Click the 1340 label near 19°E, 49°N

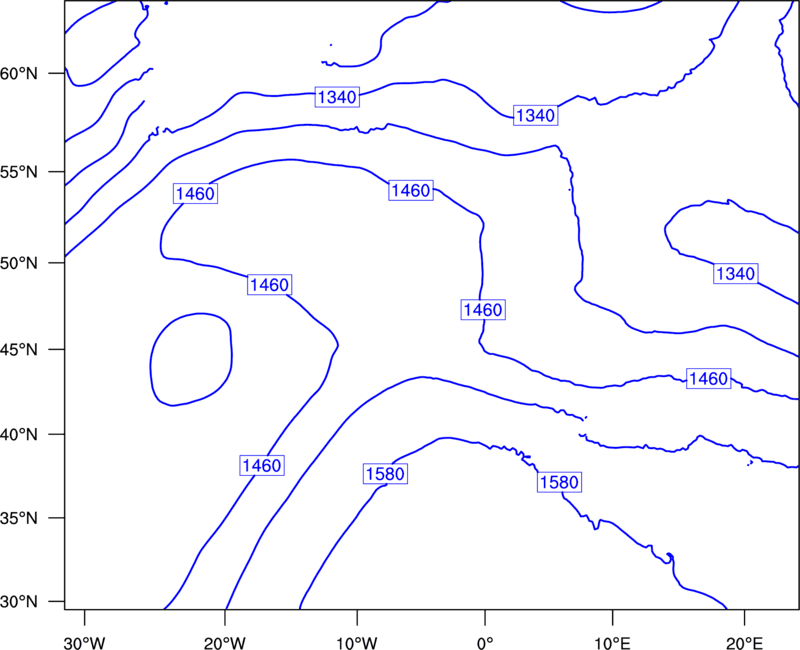735,274
